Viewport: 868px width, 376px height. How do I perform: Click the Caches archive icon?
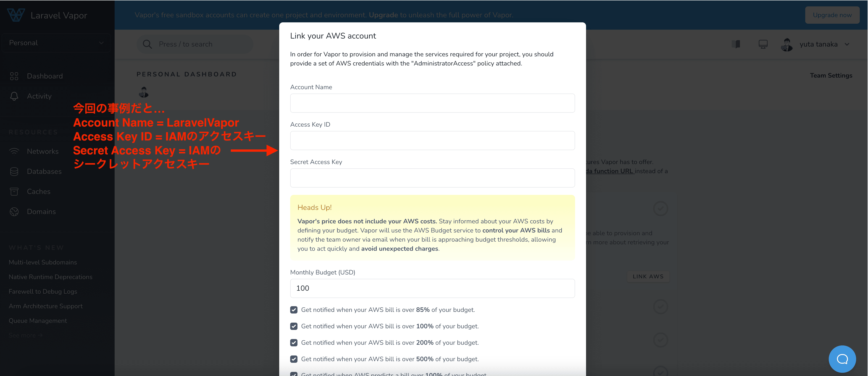(x=14, y=191)
